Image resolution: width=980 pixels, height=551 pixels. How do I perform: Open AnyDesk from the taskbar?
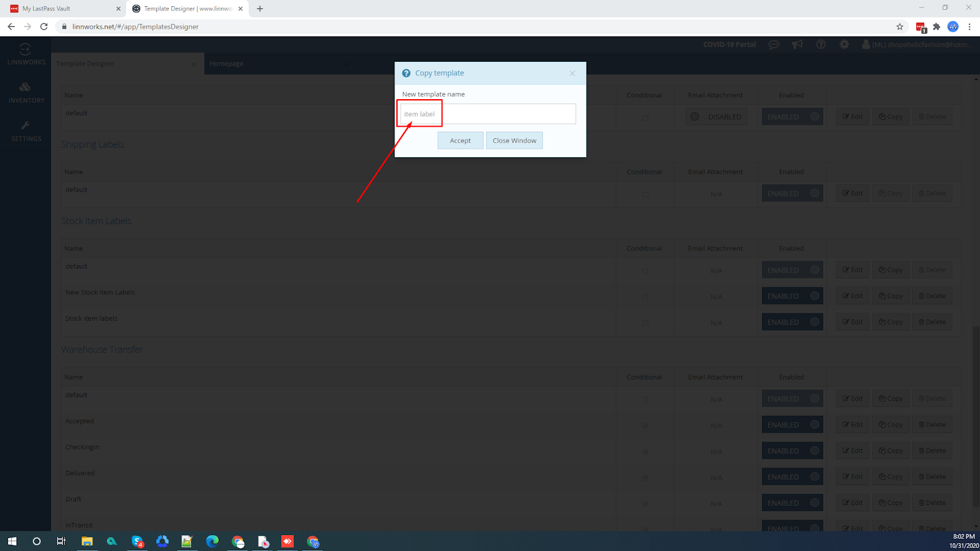pyautogui.click(x=287, y=541)
